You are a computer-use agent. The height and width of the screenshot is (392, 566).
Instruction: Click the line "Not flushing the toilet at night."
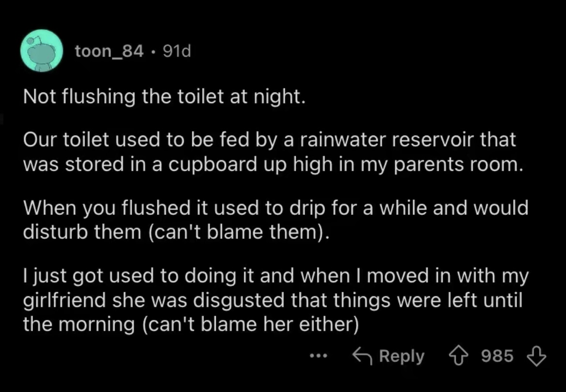164,97
